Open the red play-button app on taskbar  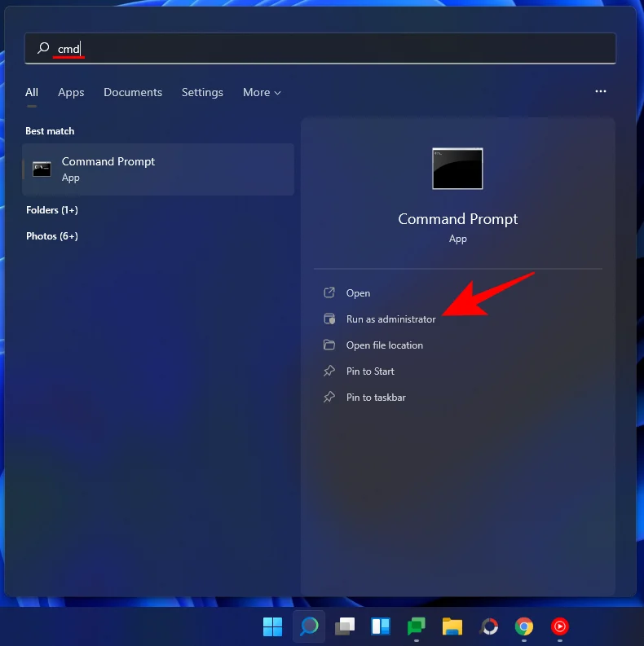[x=560, y=626]
